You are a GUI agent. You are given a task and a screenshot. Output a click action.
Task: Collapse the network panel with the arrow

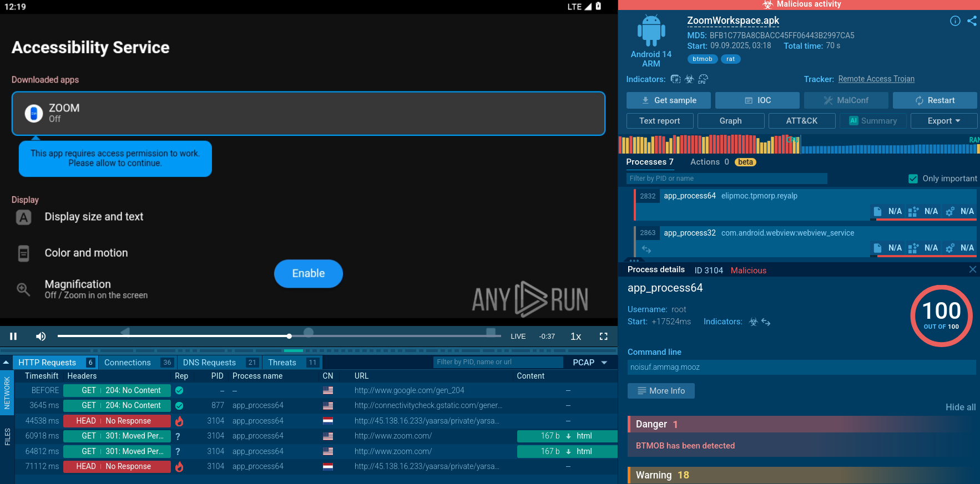[6, 363]
